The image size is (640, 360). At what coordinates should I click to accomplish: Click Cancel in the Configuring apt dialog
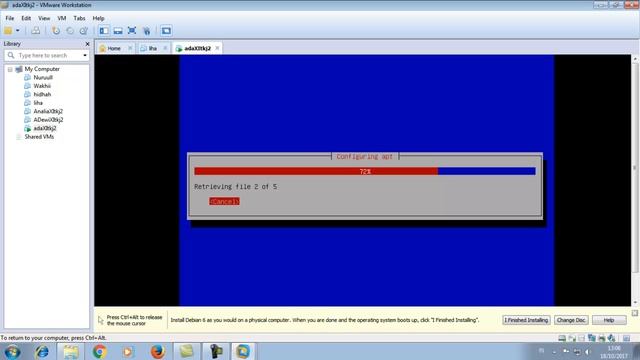click(224, 202)
